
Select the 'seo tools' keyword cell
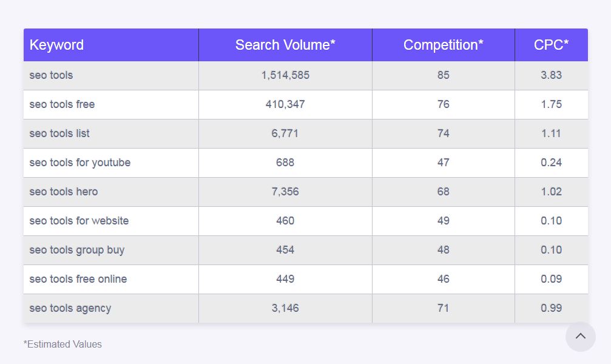point(51,75)
